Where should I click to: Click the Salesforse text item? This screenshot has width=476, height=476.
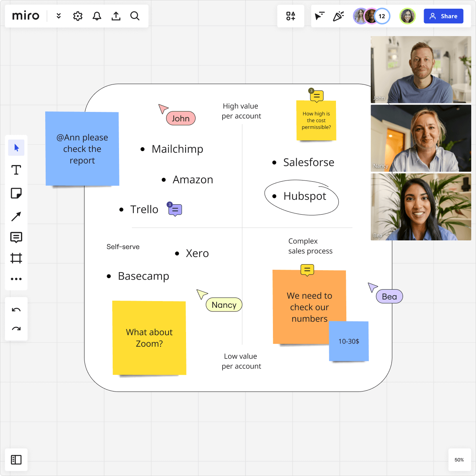(309, 163)
